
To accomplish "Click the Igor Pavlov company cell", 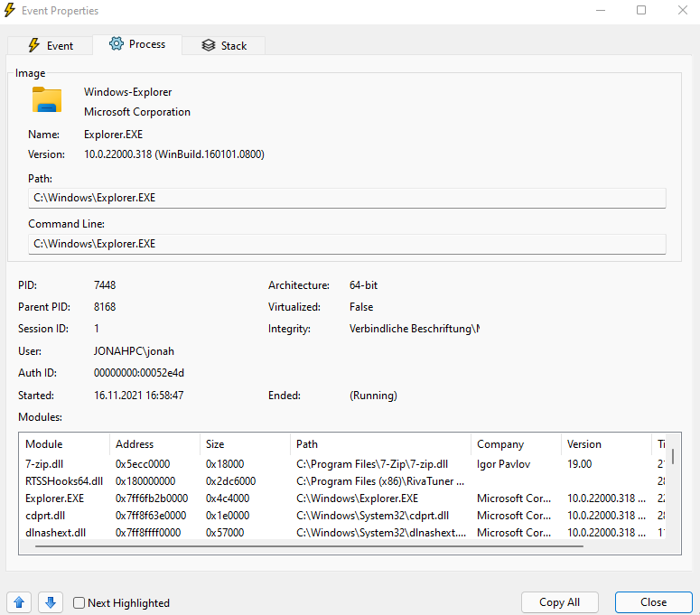I will coord(503,464).
